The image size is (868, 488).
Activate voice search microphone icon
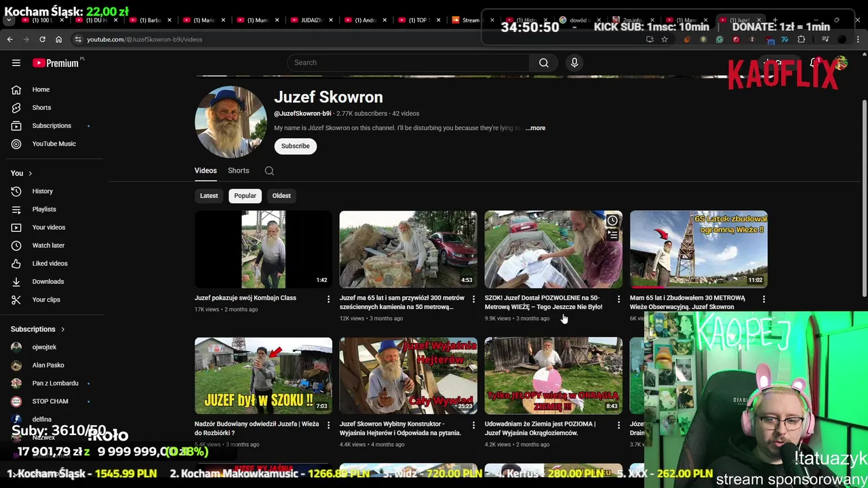[x=574, y=62]
